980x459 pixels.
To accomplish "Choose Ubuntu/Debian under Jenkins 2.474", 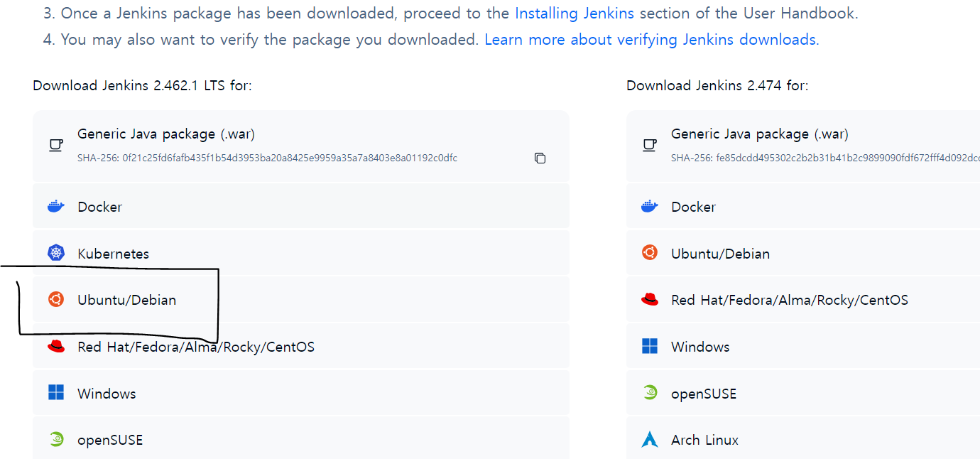I will (x=803, y=253).
